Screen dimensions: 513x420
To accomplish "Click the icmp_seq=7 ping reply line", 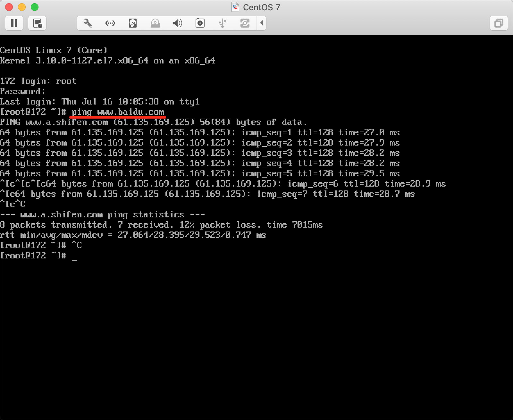I will point(207,194).
